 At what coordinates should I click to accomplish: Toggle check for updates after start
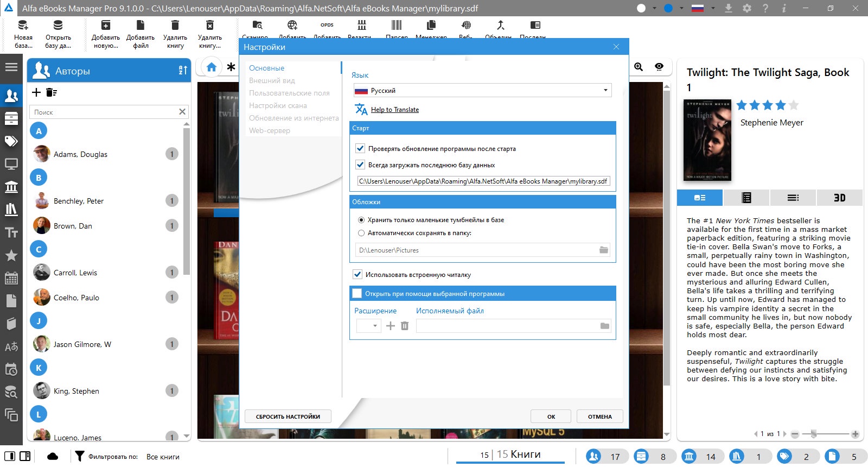coord(360,148)
